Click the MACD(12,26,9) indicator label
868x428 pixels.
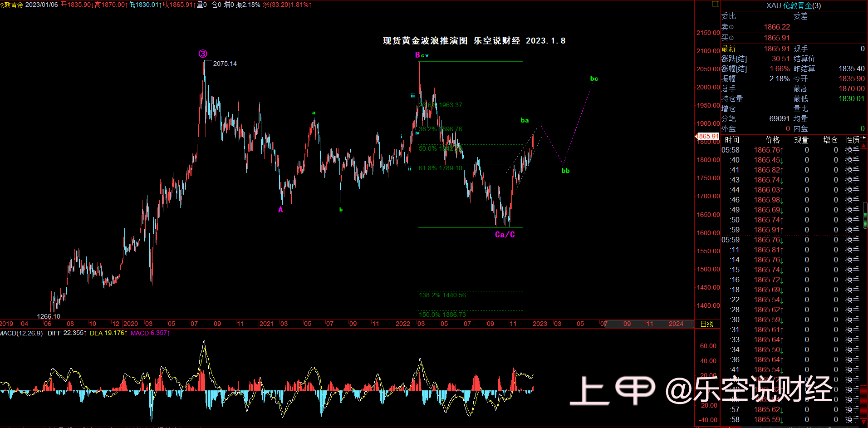[21, 333]
